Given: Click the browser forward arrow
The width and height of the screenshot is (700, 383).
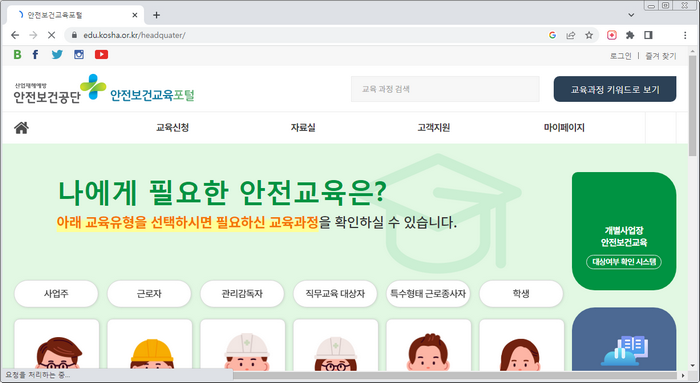Looking at the screenshot, I should coord(33,35).
